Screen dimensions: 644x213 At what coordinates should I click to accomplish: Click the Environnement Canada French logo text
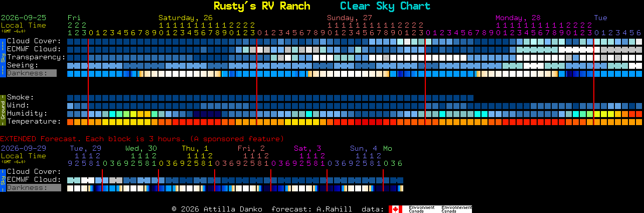pos(456,209)
